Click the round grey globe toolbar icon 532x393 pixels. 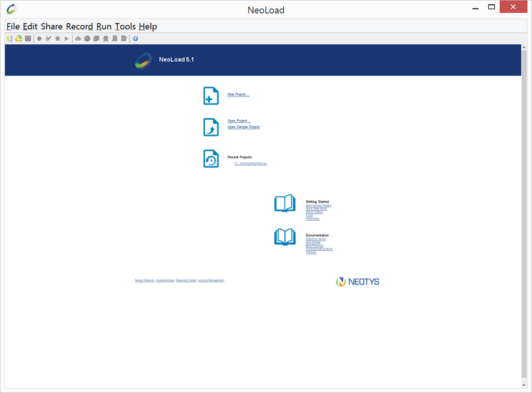87,39
